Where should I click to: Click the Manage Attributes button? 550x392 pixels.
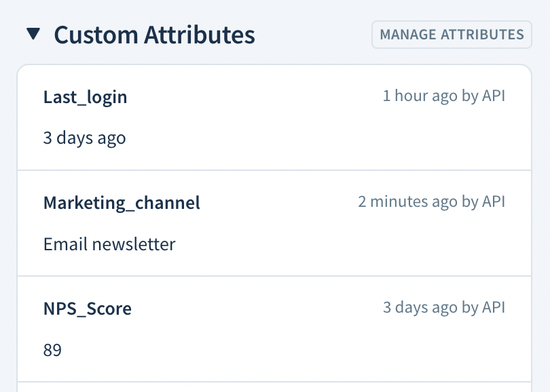[x=451, y=34]
